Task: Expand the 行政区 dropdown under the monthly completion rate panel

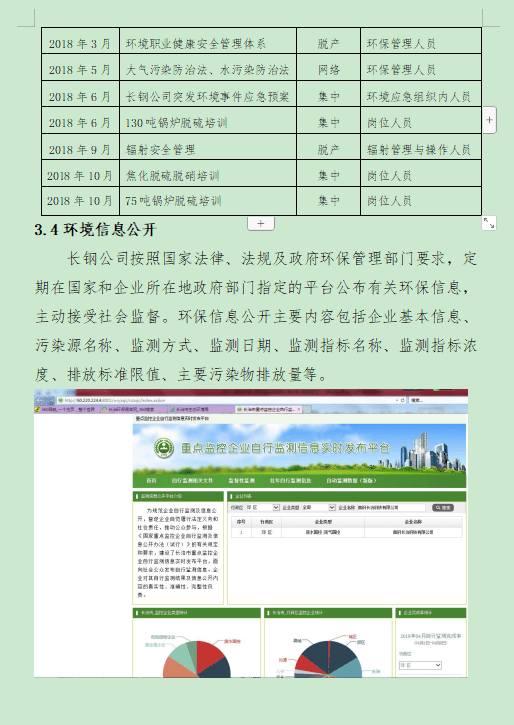Action: click(x=420, y=665)
